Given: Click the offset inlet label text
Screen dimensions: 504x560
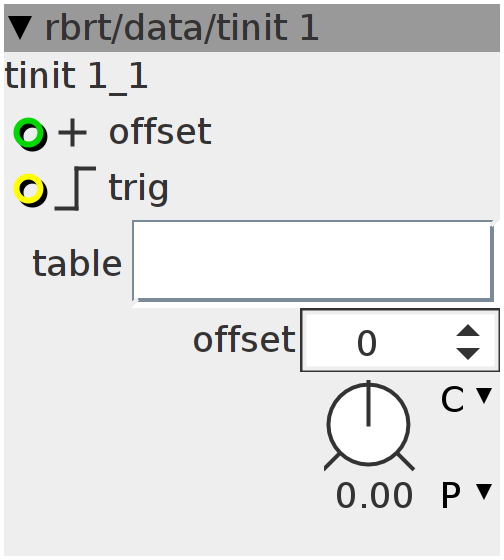Looking at the screenshot, I should (160, 131).
